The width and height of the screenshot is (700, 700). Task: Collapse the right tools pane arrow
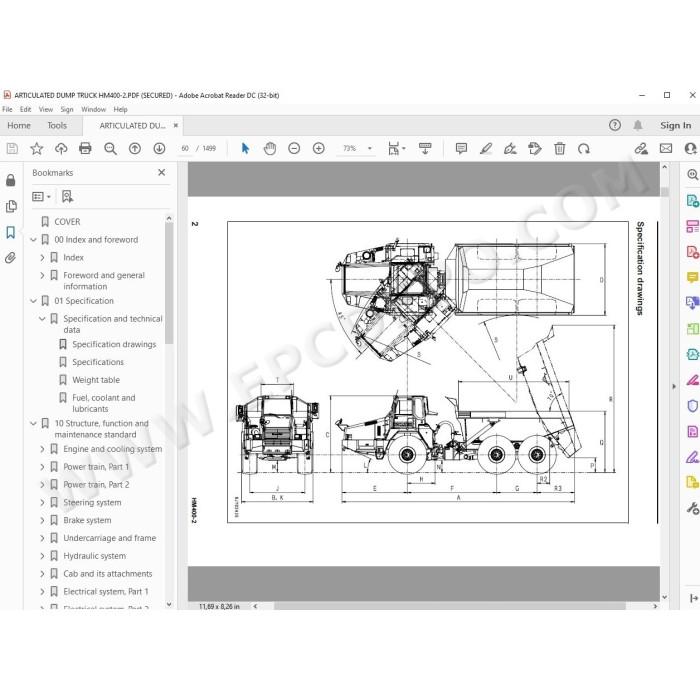click(x=674, y=386)
